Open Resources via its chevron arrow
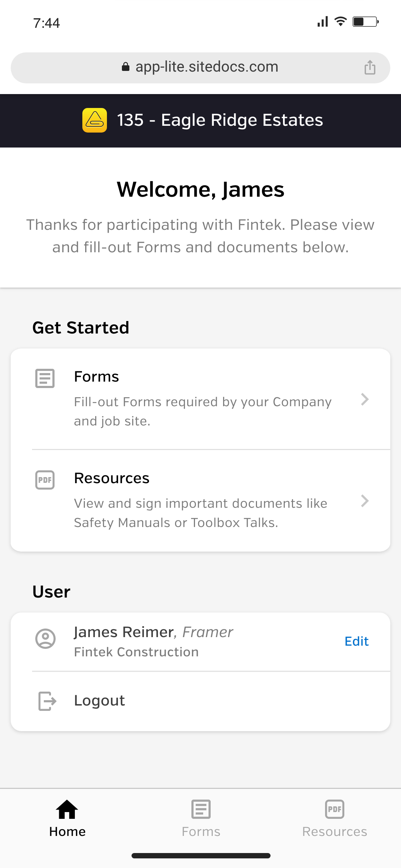401x868 pixels. pos(365,501)
